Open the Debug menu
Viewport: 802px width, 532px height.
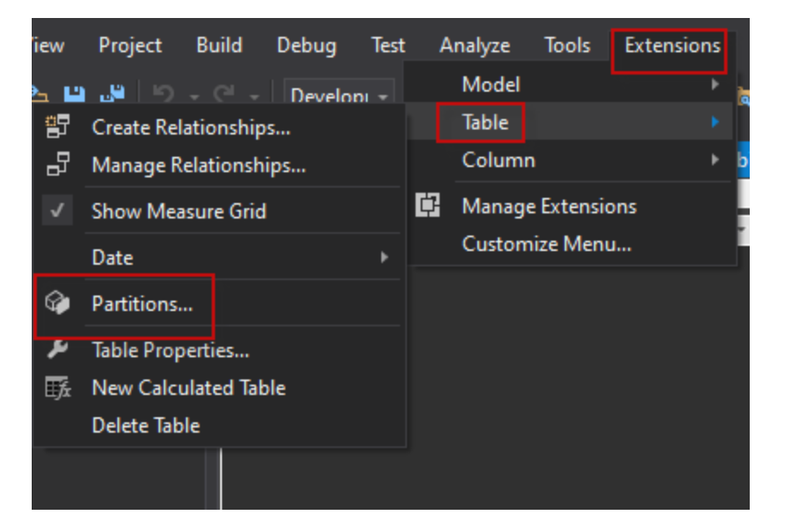307,45
